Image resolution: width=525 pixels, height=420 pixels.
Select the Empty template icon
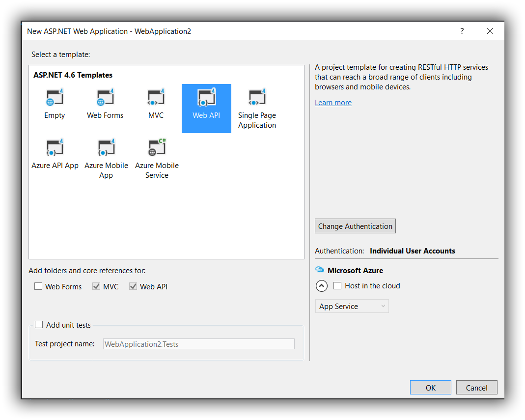(x=55, y=97)
